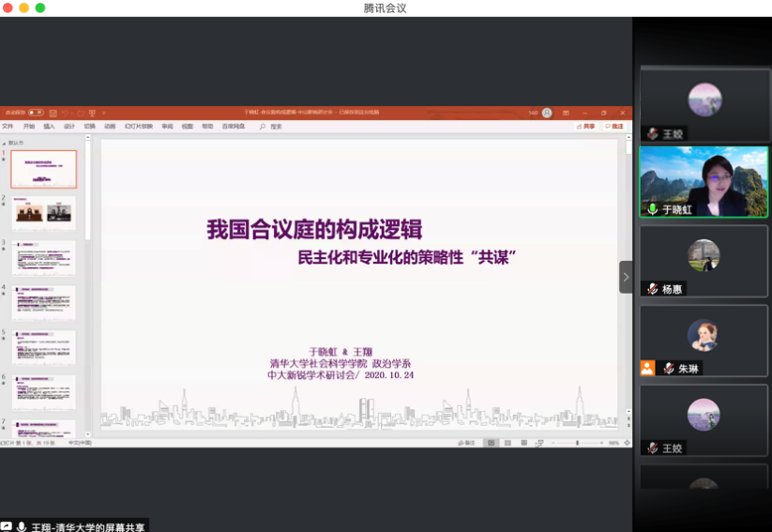
Task: Switch to Slide Sorter view icon
Action: 507,443
